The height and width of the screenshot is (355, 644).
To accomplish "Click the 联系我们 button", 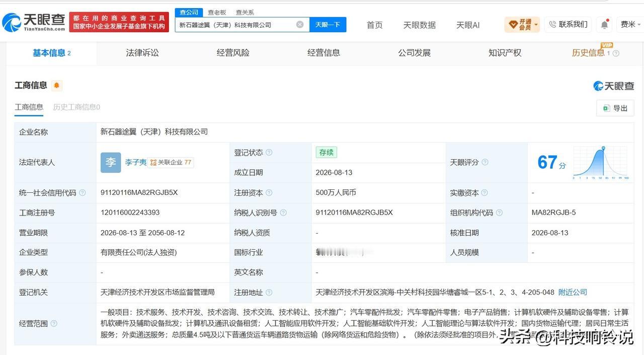I will 568,24.
